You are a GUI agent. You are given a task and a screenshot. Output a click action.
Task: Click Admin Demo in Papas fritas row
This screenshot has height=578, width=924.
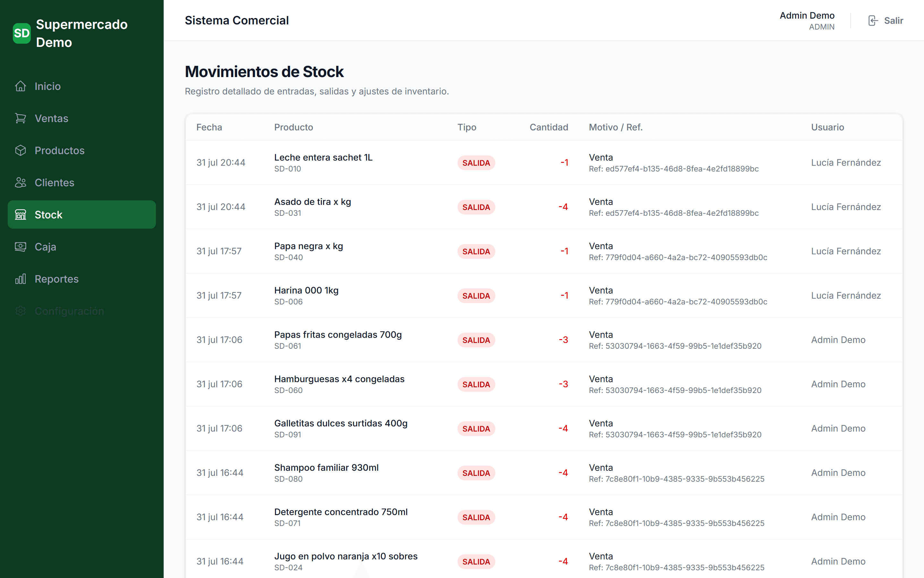click(838, 340)
